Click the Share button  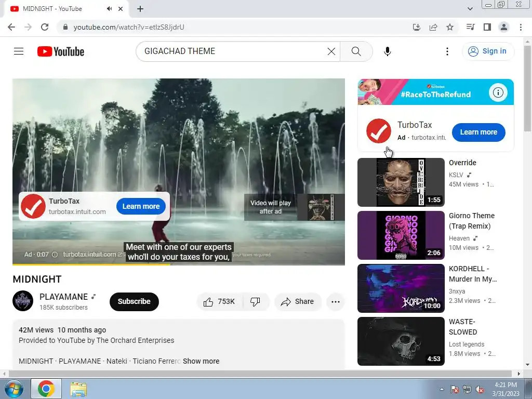(298, 302)
